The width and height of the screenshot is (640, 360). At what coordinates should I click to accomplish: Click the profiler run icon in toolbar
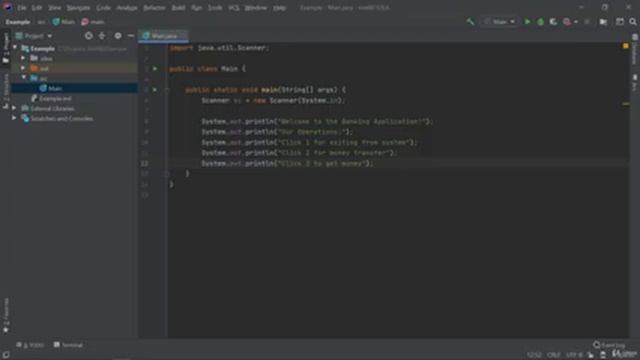567,22
